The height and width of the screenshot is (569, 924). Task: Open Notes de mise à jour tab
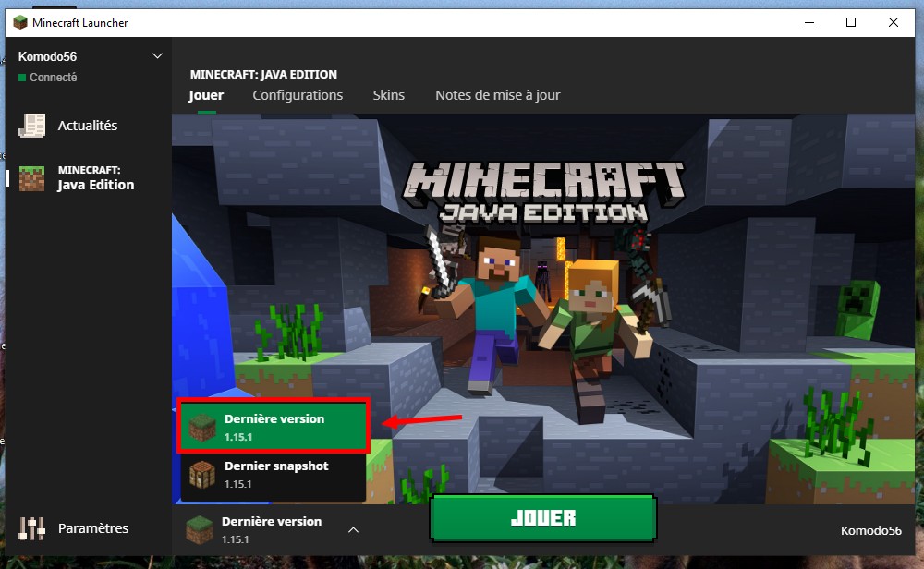pyautogui.click(x=498, y=95)
